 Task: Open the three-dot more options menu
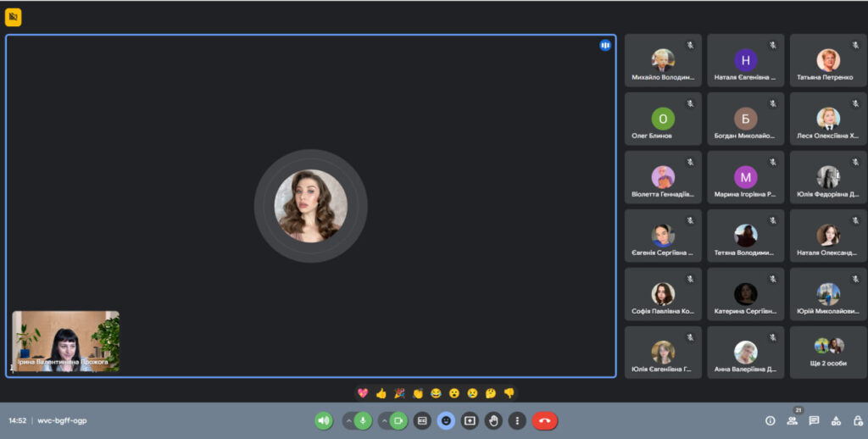(518, 420)
